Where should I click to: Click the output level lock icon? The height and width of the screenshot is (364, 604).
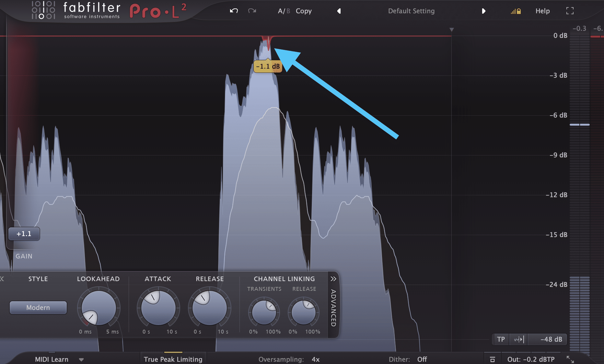(x=516, y=11)
